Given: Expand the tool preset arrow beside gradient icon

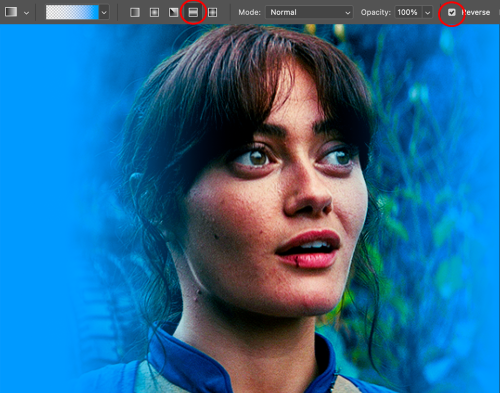Looking at the screenshot, I should click(26, 13).
